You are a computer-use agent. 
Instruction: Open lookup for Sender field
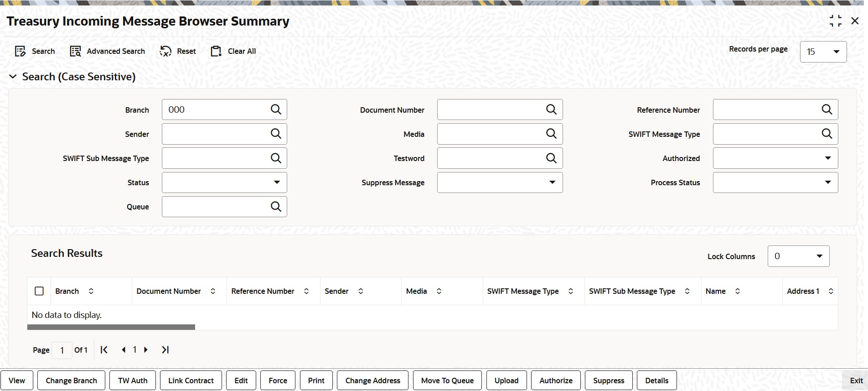tap(276, 134)
